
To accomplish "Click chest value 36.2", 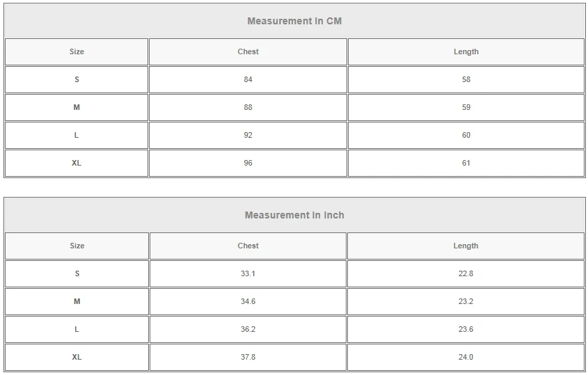I will pos(248,329).
